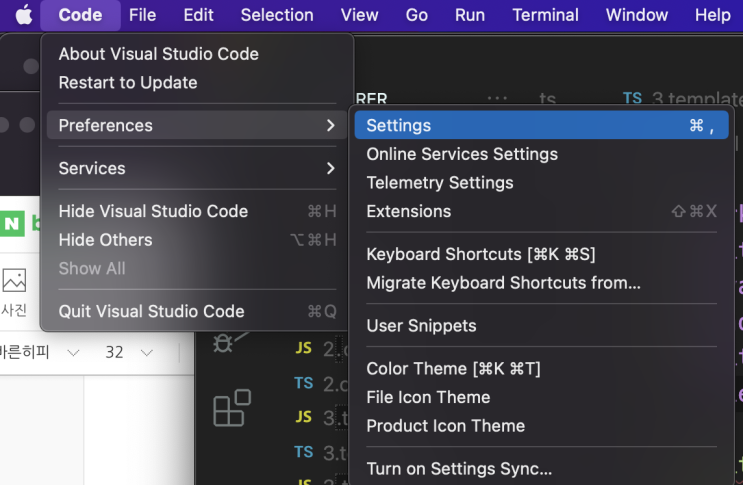The width and height of the screenshot is (743, 485).
Task: Open Keyboard Shortcuts editor
Action: pyautogui.click(x=542, y=254)
